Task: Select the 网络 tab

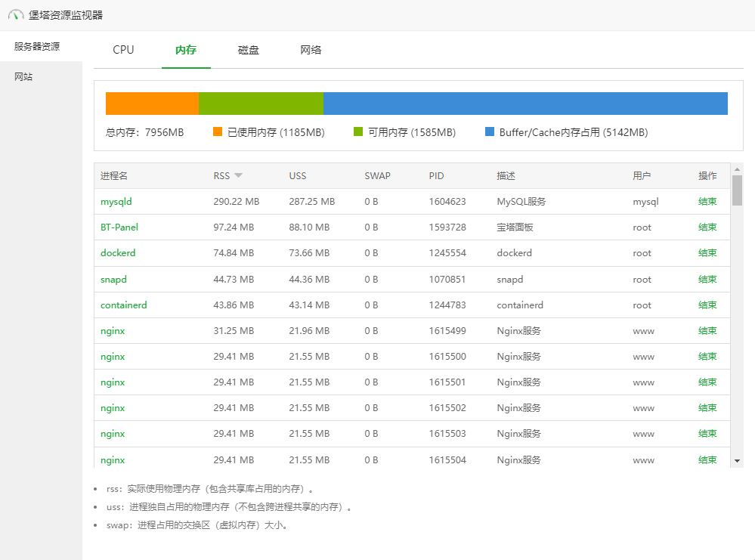Action: pos(311,50)
